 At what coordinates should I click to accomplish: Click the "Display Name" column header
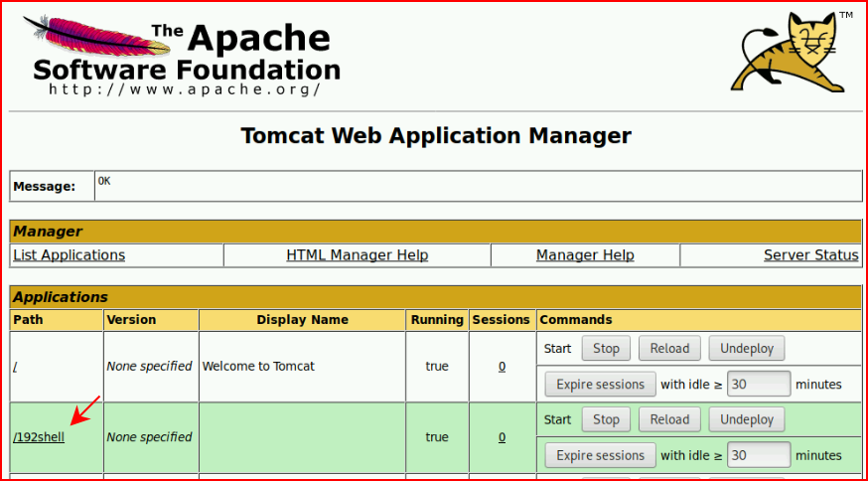pos(302,320)
